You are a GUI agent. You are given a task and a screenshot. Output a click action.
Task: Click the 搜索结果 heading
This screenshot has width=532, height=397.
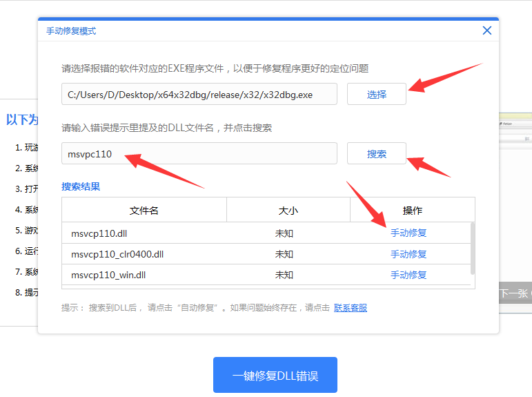(x=81, y=186)
